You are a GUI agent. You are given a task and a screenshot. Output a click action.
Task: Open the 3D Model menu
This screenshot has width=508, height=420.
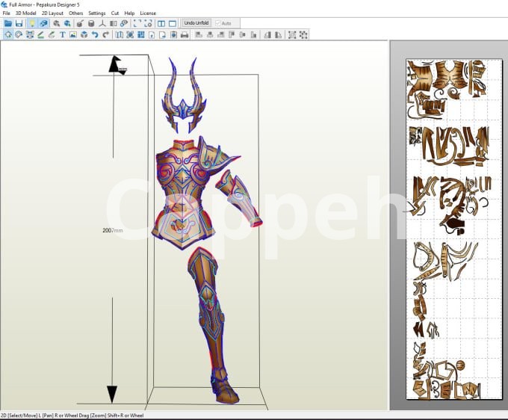[x=25, y=13]
